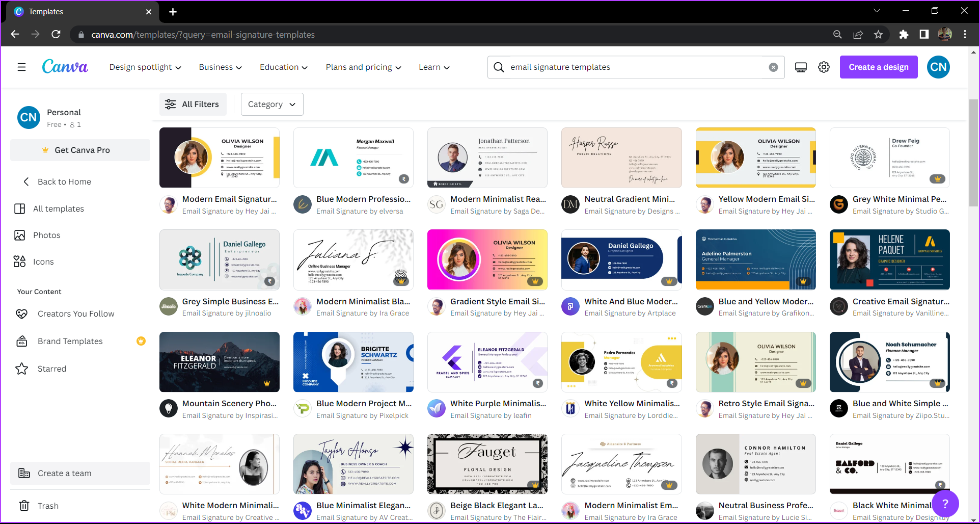Click the desktop app monitor icon

coord(801,67)
